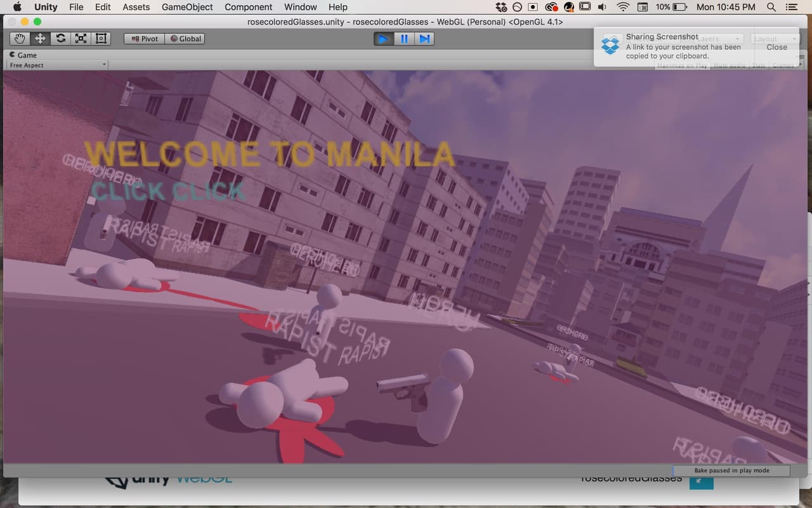This screenshot has width=812, height=508.
Task: Step forward one frame
Action: coord(424,39)
